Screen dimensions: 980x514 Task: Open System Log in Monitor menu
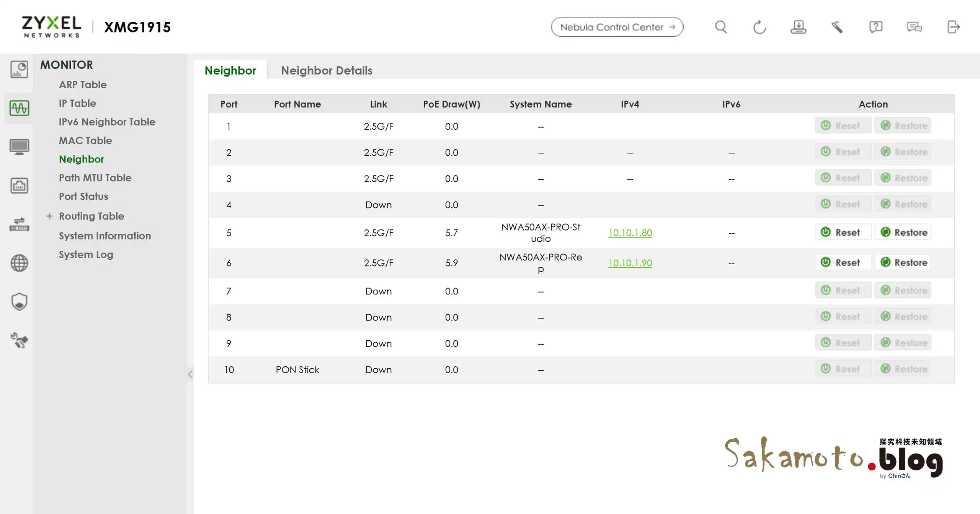point(86,254)
